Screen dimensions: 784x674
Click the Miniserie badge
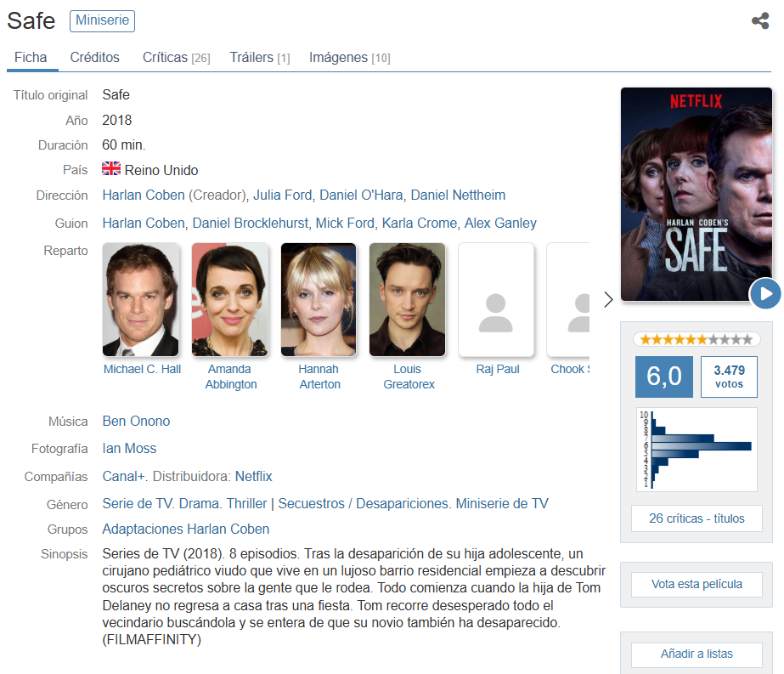pos(102,21)
